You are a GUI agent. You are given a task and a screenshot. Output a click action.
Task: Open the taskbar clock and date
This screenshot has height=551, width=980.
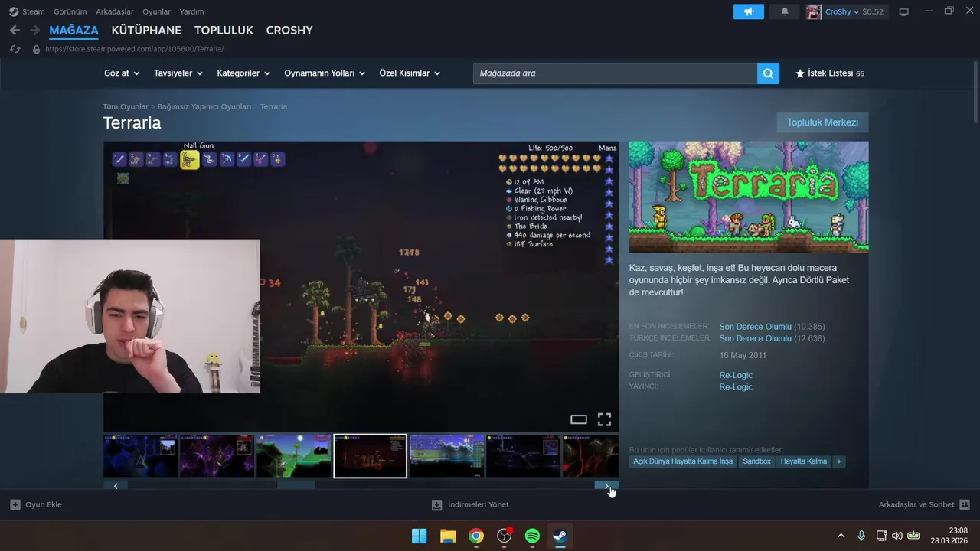tap(949, 536)
